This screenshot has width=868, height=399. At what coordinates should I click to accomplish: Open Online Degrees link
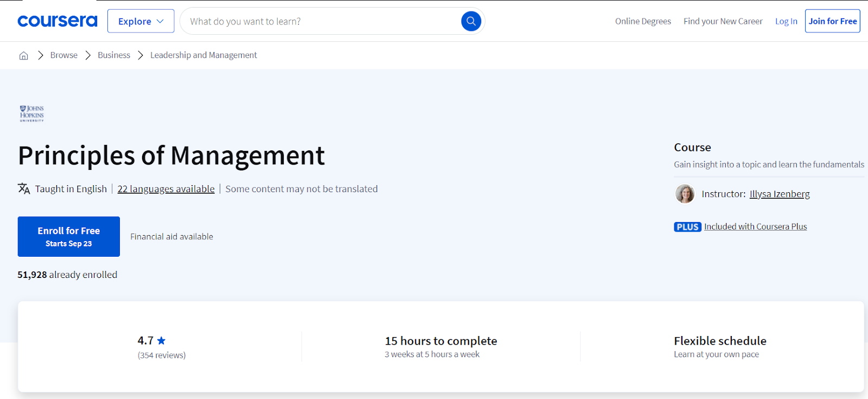point(643,21)
